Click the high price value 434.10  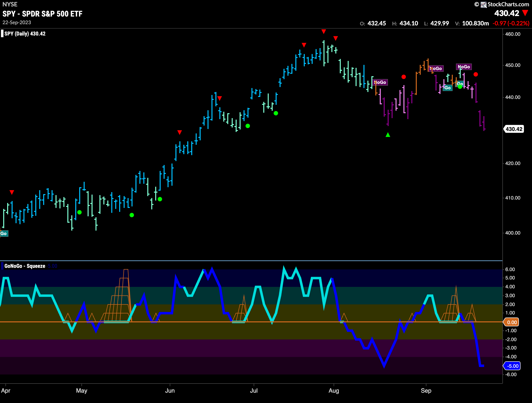[409, 23]
